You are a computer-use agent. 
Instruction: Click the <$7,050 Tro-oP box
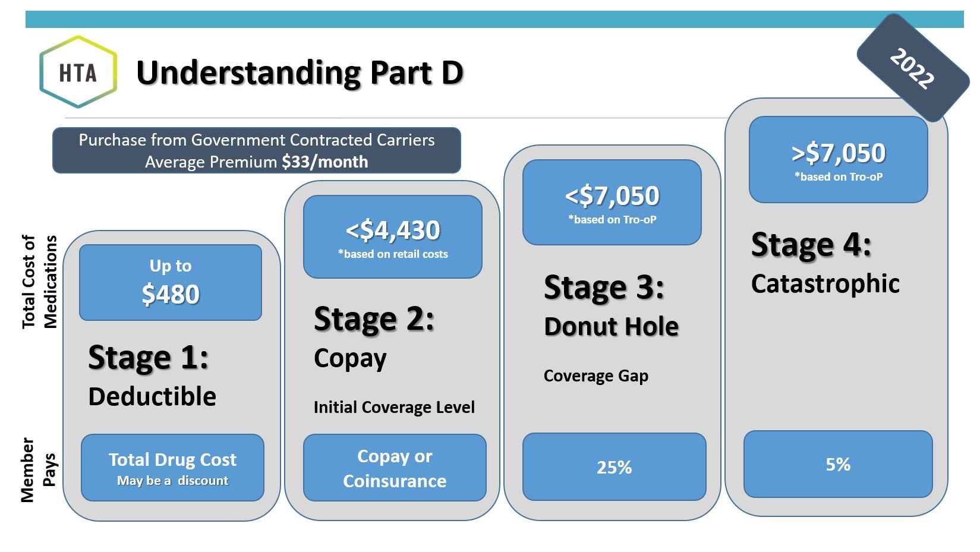click(612, 203)
